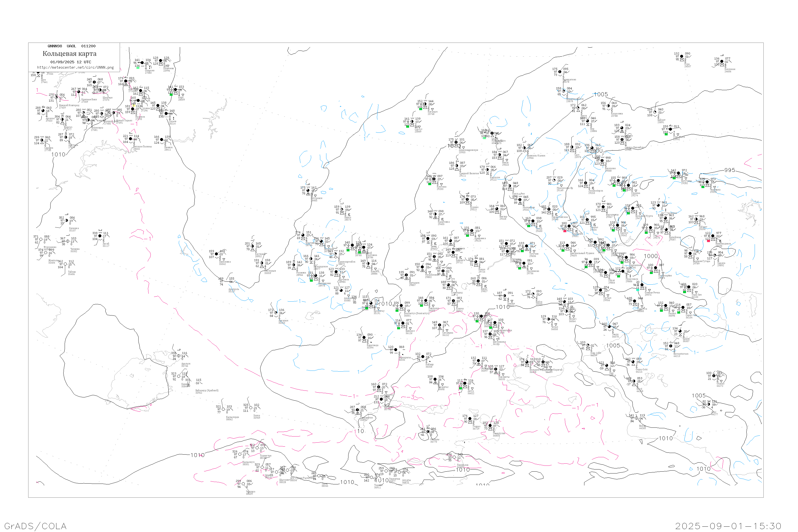
Task: Click the 1005 isobar label near Кузьмовка
Action: click(601, 94)
